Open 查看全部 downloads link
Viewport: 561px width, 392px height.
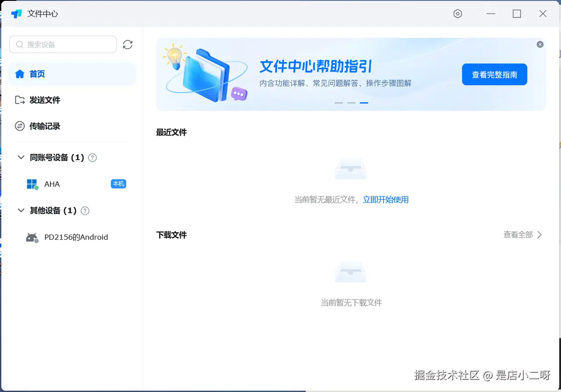[x=518, y=235]
